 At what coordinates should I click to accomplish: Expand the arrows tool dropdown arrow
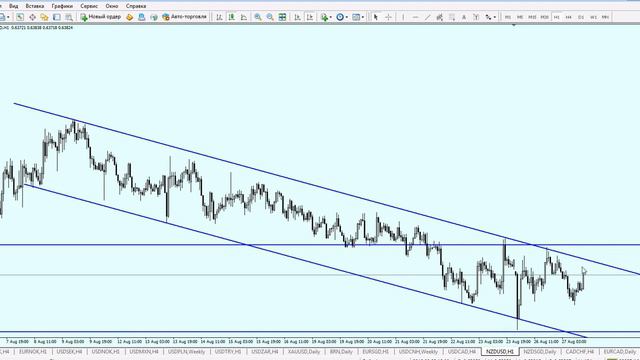495,17
